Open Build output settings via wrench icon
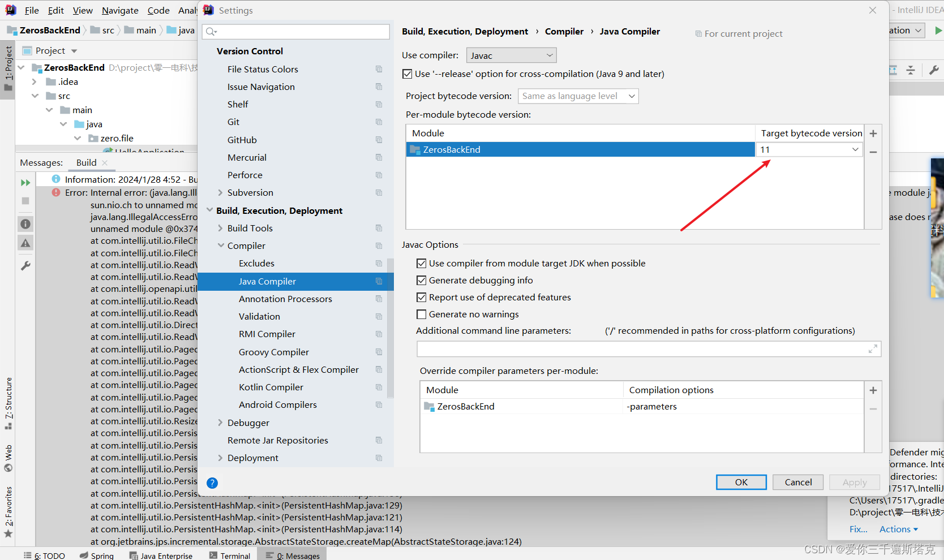944x560 pixels. [25, 265]
